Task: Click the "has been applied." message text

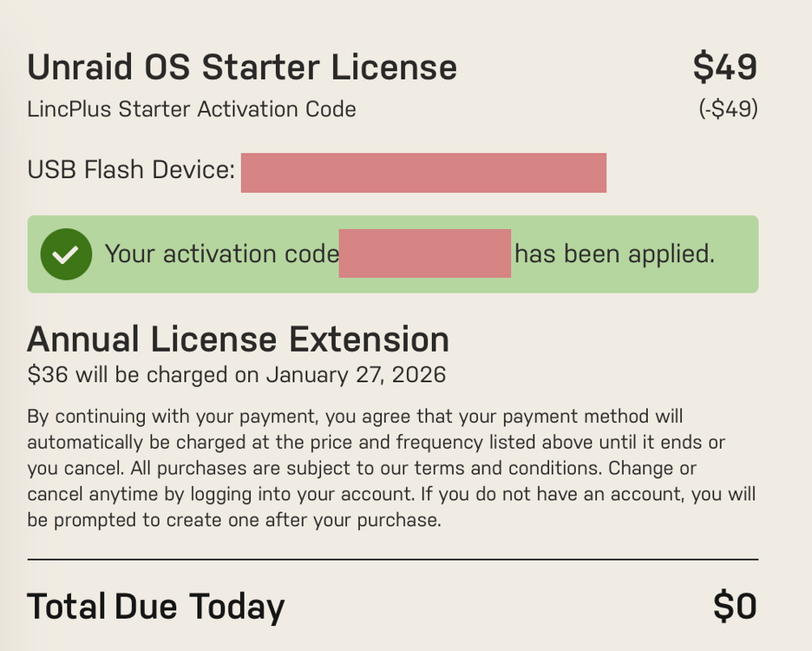Action: click(x=615, y=254)
